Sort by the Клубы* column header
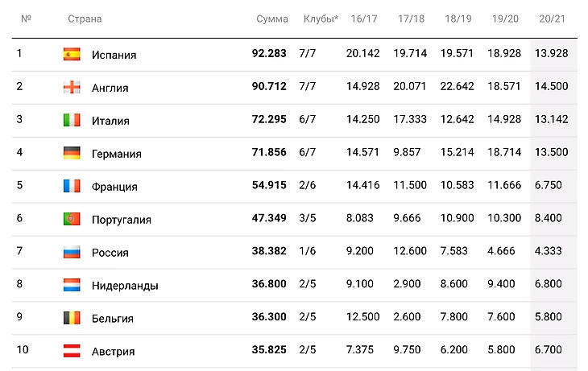 (321, 19)
